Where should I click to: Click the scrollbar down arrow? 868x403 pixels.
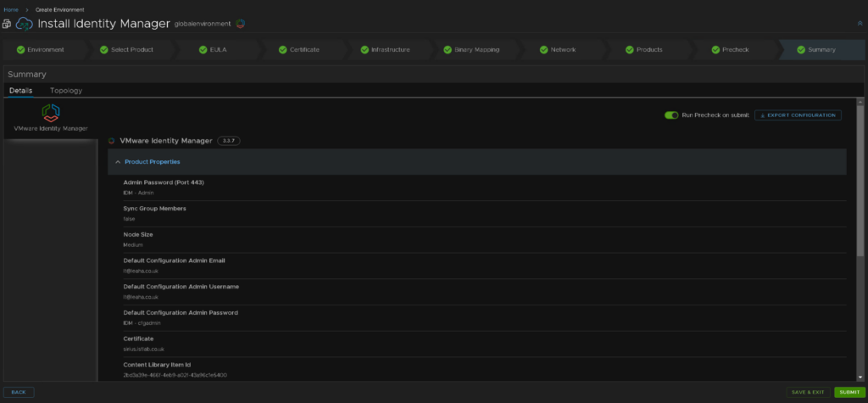click(860, 378)
